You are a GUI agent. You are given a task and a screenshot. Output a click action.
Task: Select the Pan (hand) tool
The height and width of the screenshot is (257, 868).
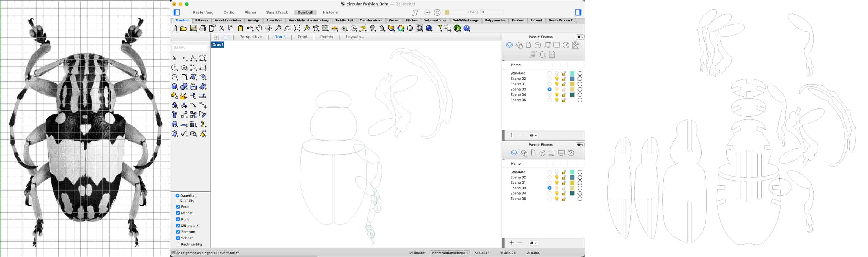pyautogui.click(x=259, y=28)
